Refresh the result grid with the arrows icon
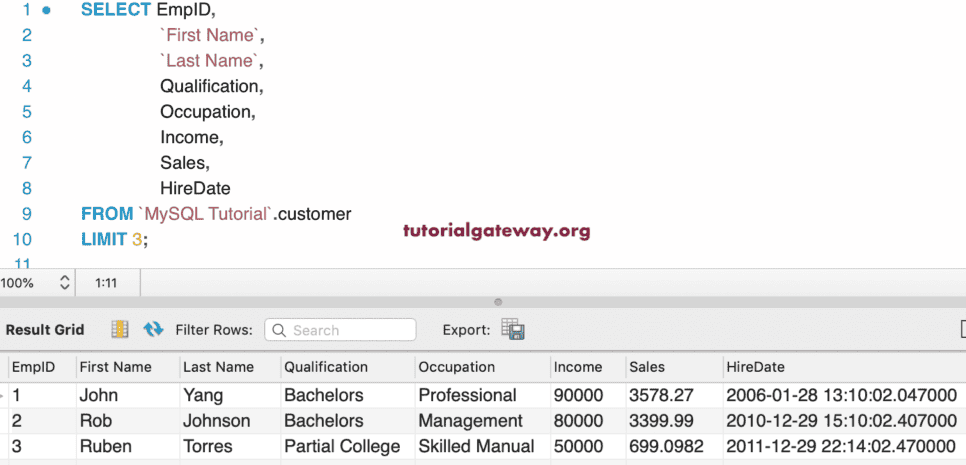The image size is (966, 465). [153, 330]
